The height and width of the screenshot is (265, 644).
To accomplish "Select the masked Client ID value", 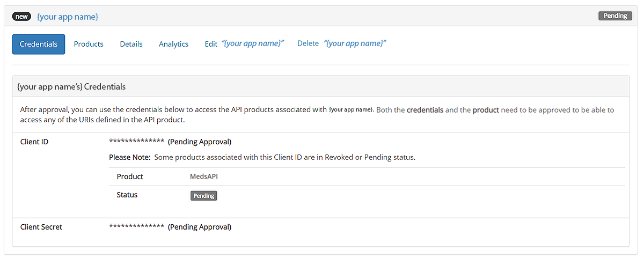I will point(136,142).
